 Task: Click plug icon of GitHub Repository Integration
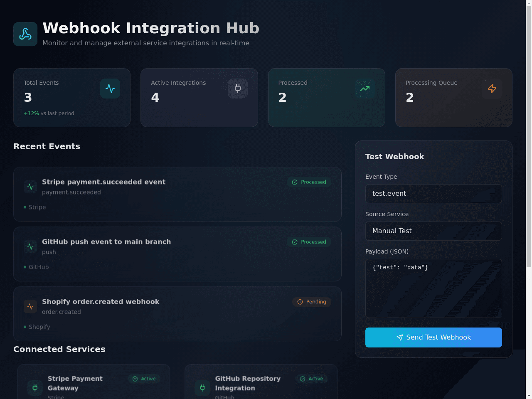point(202,388)
